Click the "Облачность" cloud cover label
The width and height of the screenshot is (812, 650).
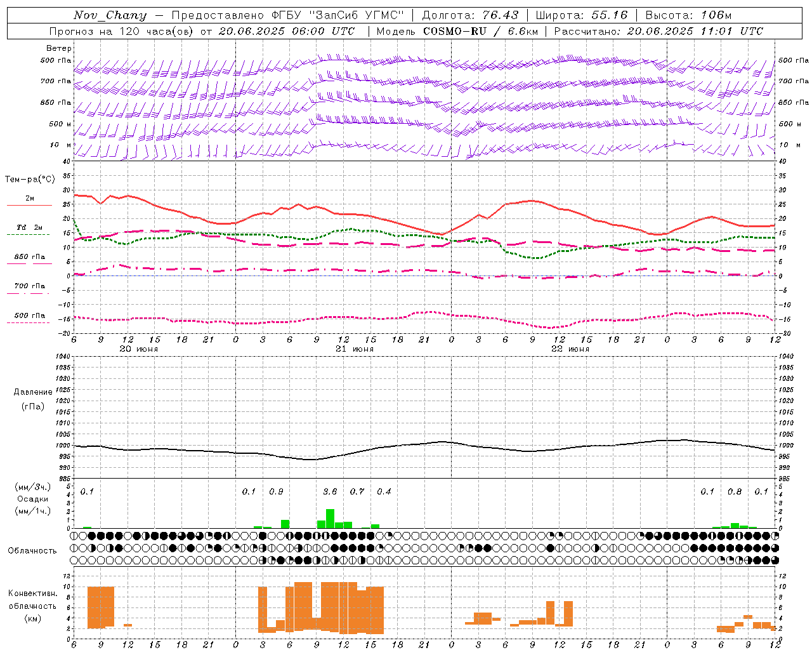32,551
